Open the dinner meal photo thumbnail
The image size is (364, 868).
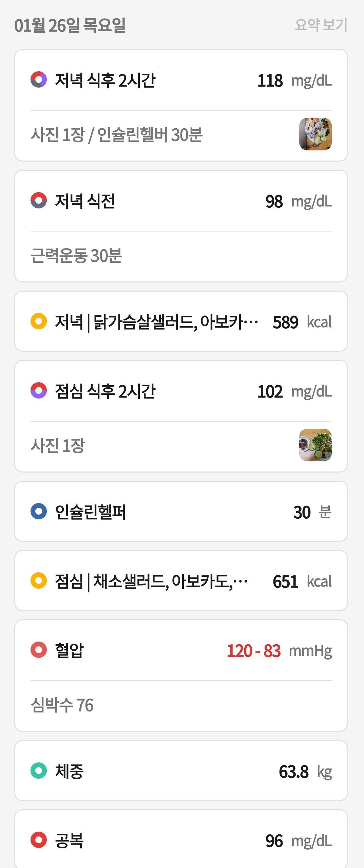[315, 134]
